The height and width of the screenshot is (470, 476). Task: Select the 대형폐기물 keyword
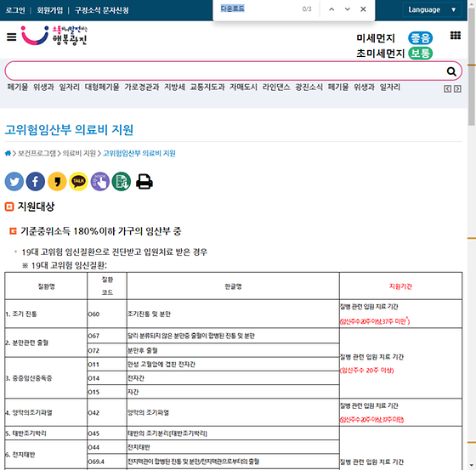[x=102, y=88]
